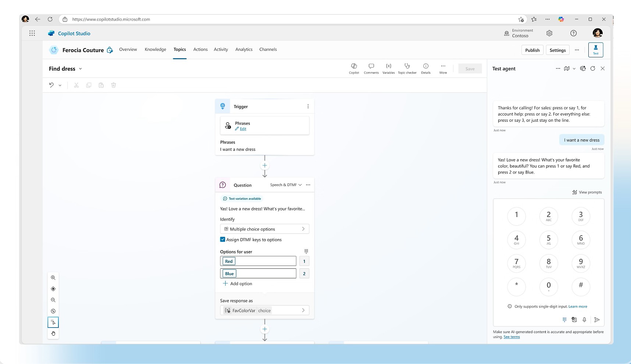Image resolution: width=631 pixels, height=364 pixels.
Task: Collapse the dial pad in Test agent
Action: click(565, 320)
